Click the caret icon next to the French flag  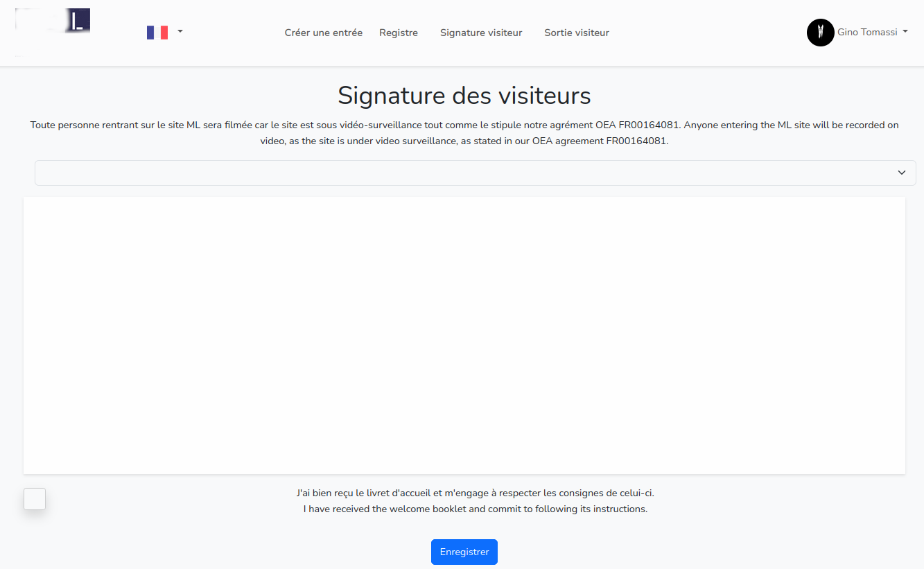click(x=180, y=31)
